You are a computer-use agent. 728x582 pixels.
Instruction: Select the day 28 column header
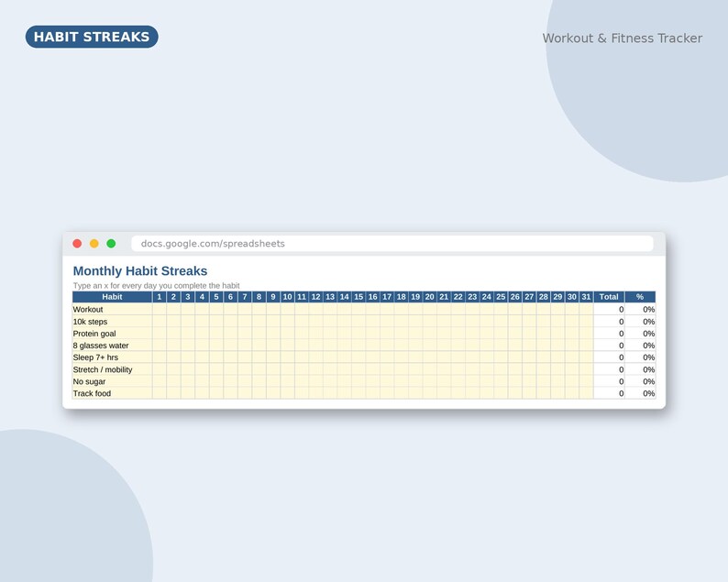click(543, 297)
